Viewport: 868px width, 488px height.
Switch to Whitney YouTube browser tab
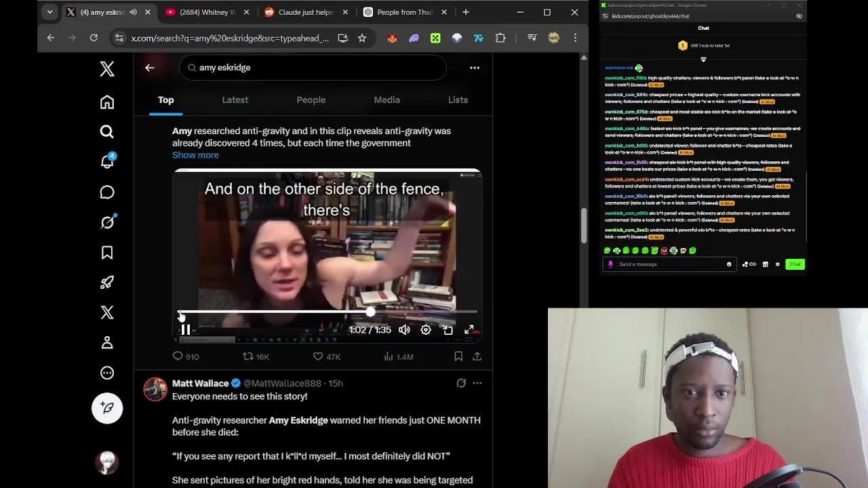pyautogui.click(x=209, y=12)
